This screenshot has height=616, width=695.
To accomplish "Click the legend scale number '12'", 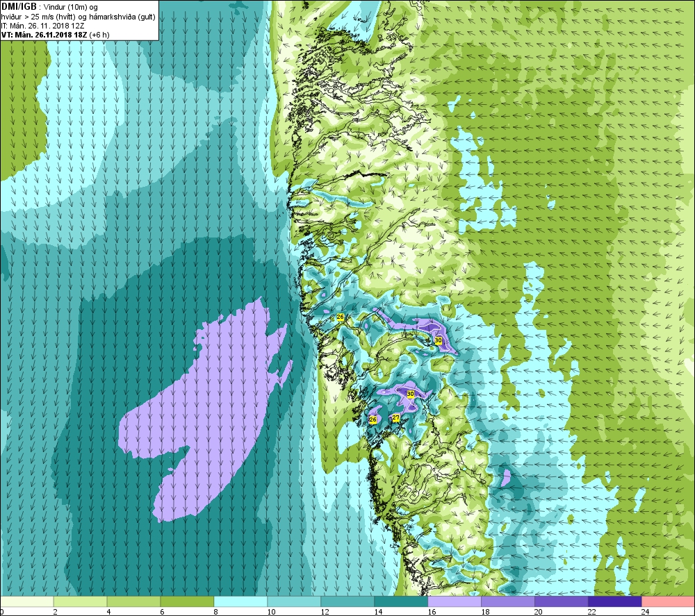I will click(325, 612).
